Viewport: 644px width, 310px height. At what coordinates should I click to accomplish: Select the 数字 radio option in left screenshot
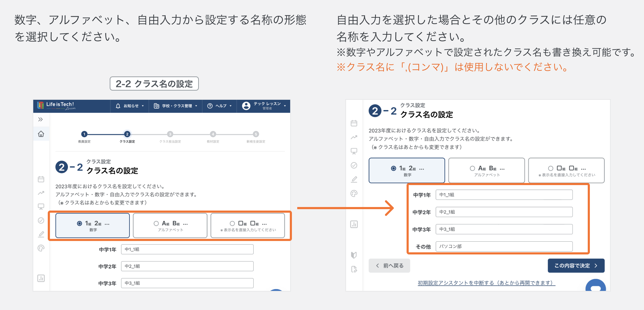(80, 224)
